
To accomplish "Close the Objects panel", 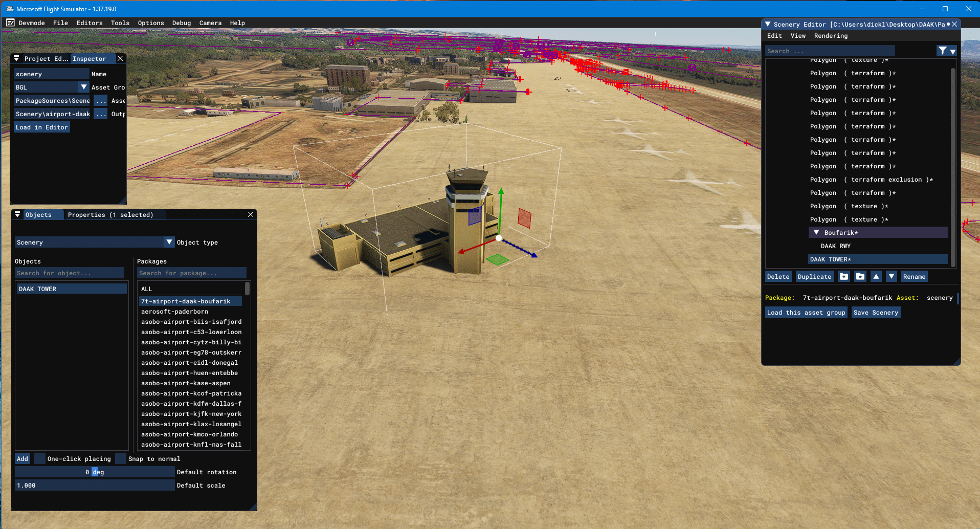I will click(251, 214).
